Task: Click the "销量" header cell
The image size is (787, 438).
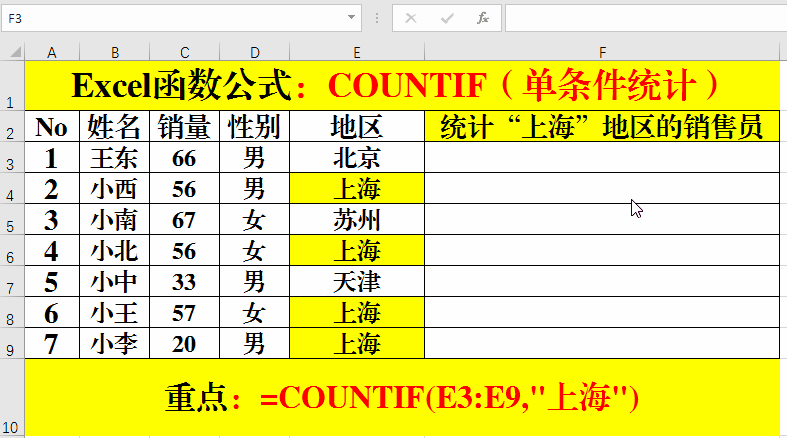Action: [x=184, y=126]
